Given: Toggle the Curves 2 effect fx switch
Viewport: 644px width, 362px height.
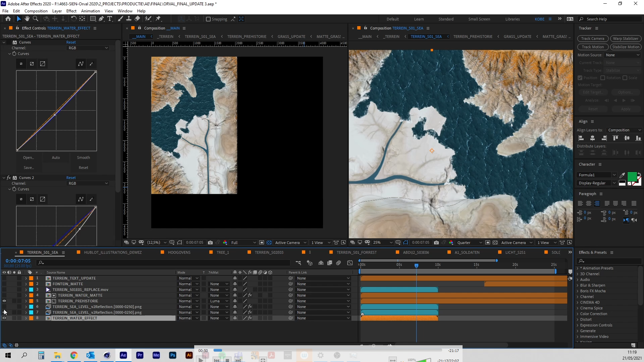Looking at the screenshot, I should (x=9, y=178).
